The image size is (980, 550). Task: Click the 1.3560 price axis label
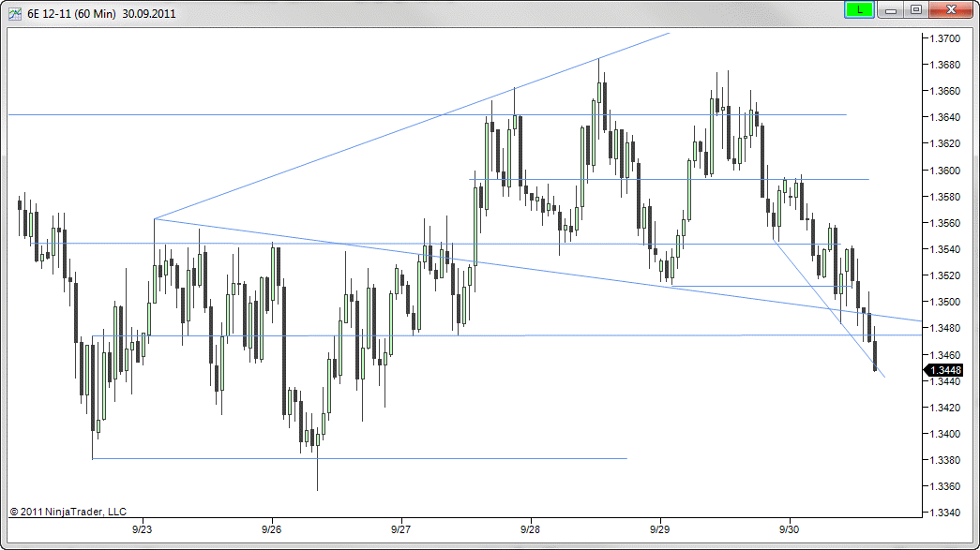coord(945,223)
